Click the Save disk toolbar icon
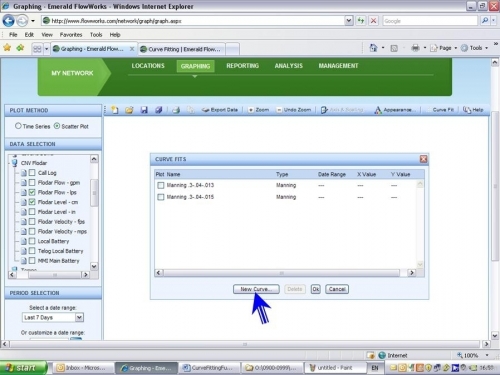Screen dimensions: 500x375 click(144, 110)
